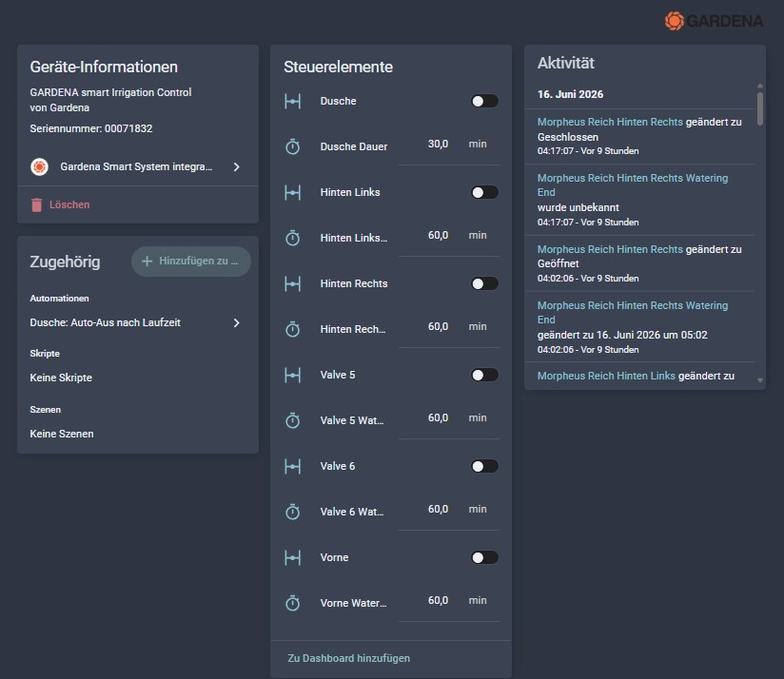Click the Dusche entity label
784x679 pixels.
pos(338,101)
